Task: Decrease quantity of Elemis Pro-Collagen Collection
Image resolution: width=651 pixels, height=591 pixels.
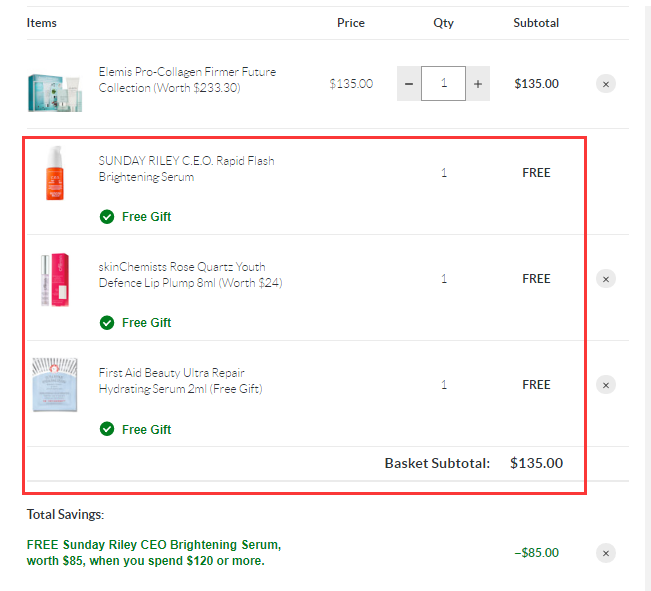Action: click(x=409, y=83)
